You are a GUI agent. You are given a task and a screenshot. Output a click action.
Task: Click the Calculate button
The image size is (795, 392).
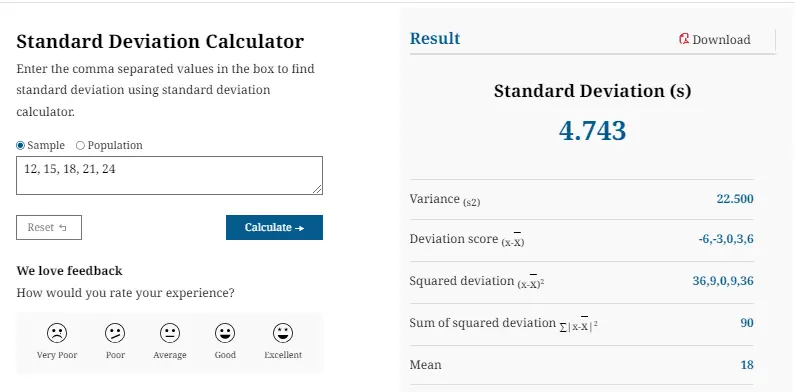(x=274, y=227)
